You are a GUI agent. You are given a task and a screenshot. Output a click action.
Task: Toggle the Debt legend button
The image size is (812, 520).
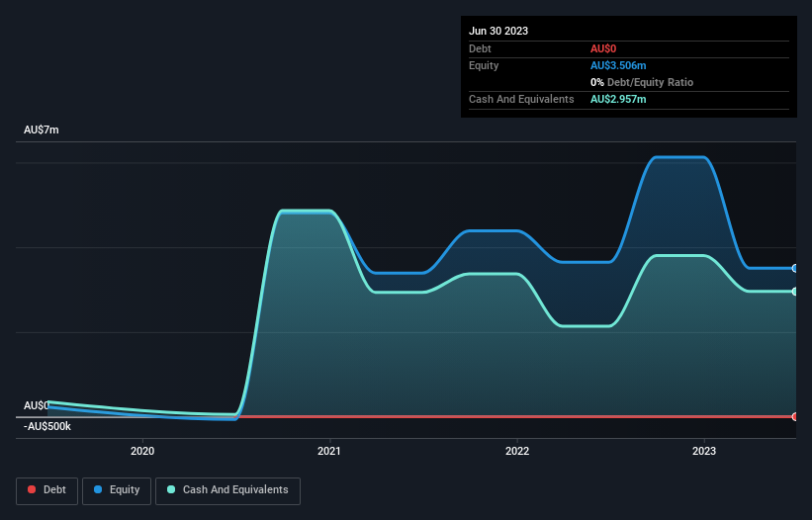pos(47,490)
